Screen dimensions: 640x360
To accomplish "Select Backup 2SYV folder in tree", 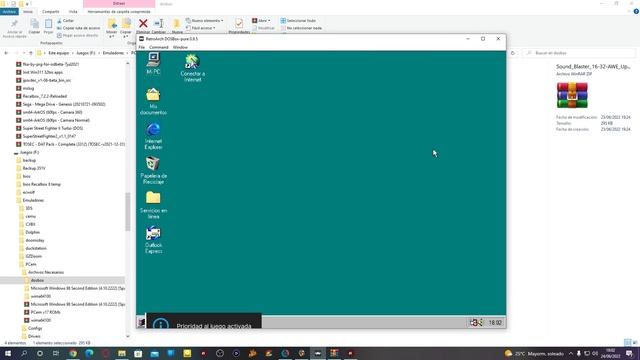I will tap(34, 168).
